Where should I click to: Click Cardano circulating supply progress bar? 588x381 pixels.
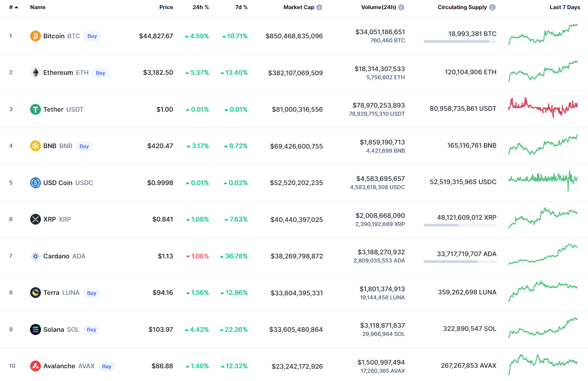tap(460, 262)
